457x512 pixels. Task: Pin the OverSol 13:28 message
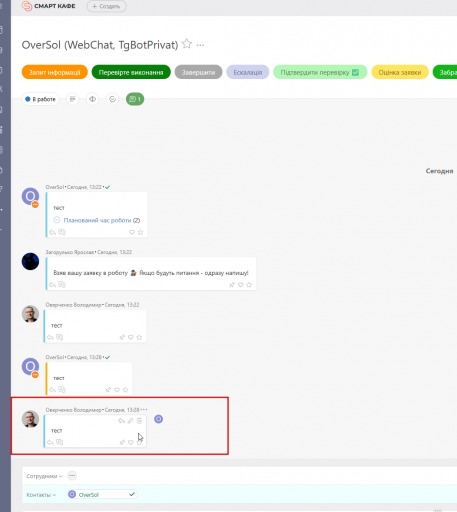click(108, 389)
